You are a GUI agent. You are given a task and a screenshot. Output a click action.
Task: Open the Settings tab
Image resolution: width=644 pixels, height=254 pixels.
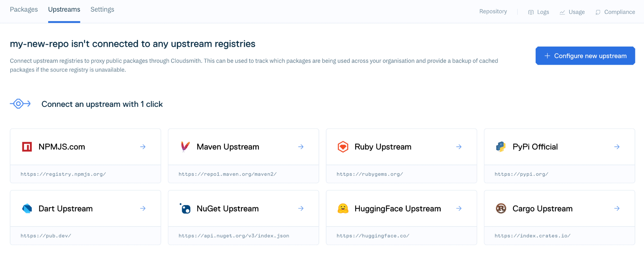[102, 9]
